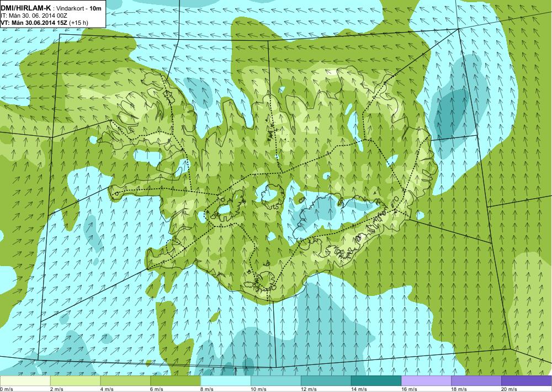The height and width of the screenshot is (392, 552).
Task: Click the "(+15 h)" forecast offset text
Action: pos(79,23)
